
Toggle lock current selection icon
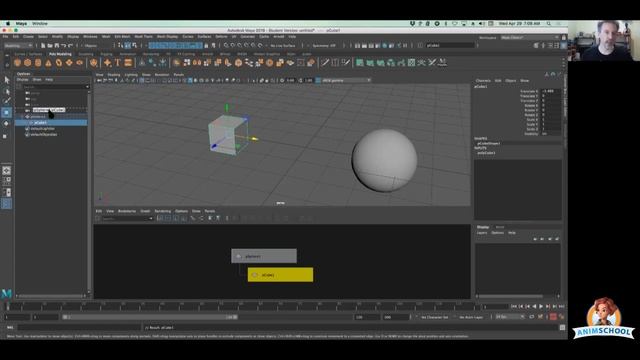click(x=206, y=46)
